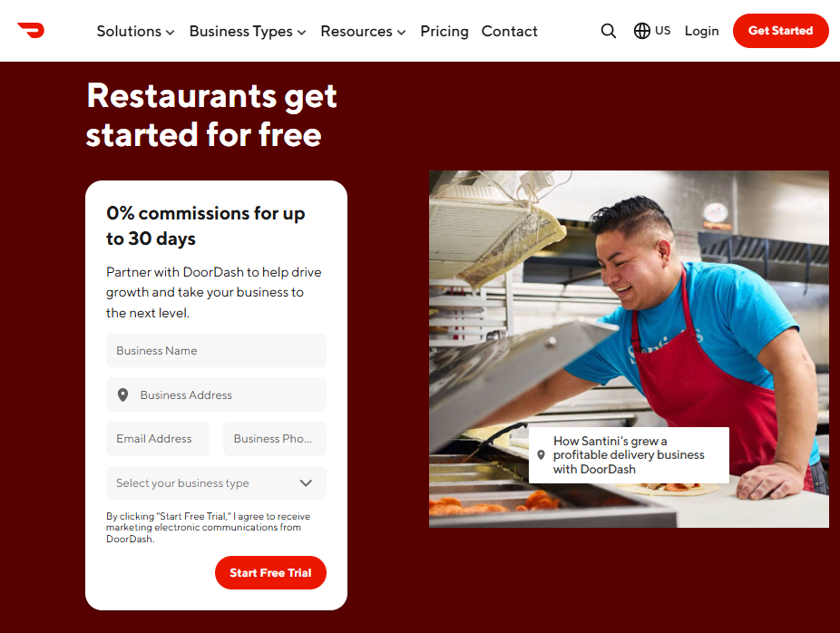The height and width of the screenshot is (633, 840).
Task: Expand the Solutions menu chevron
Action: [171, 33]
